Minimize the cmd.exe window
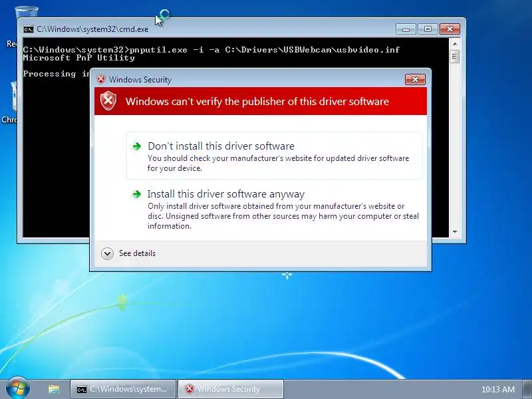This screenshot has height=399, width=532. 406,29
